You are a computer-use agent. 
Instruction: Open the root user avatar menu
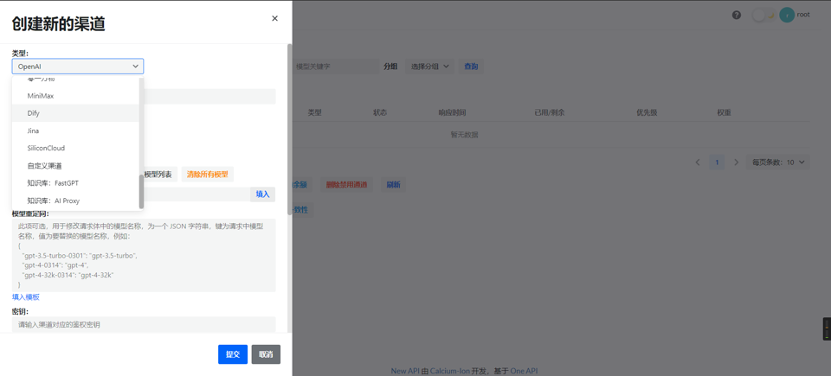(x=787, y=15)
